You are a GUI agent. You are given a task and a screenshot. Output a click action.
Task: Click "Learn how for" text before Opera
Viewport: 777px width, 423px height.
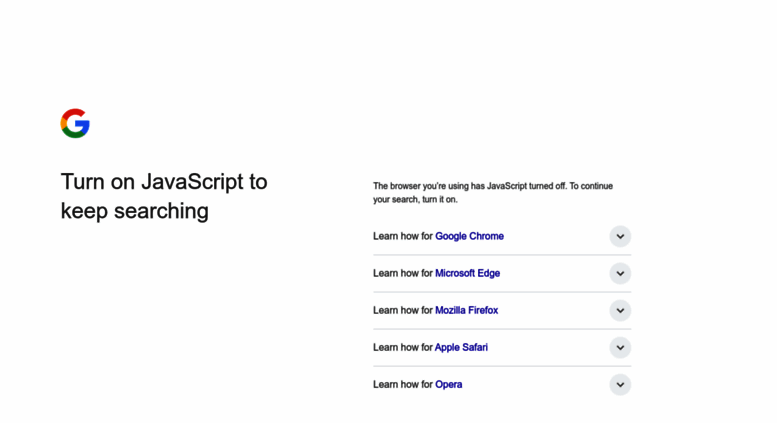(x=402, y=384)
